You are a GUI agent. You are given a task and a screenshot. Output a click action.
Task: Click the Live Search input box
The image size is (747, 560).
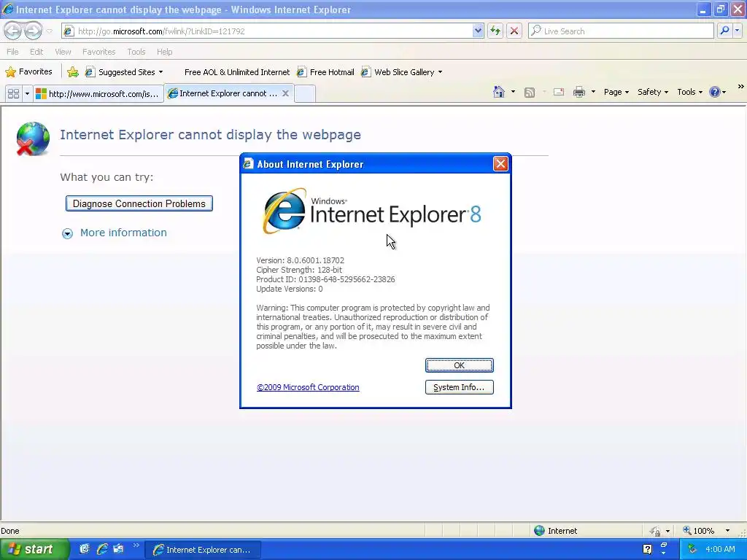621,31
